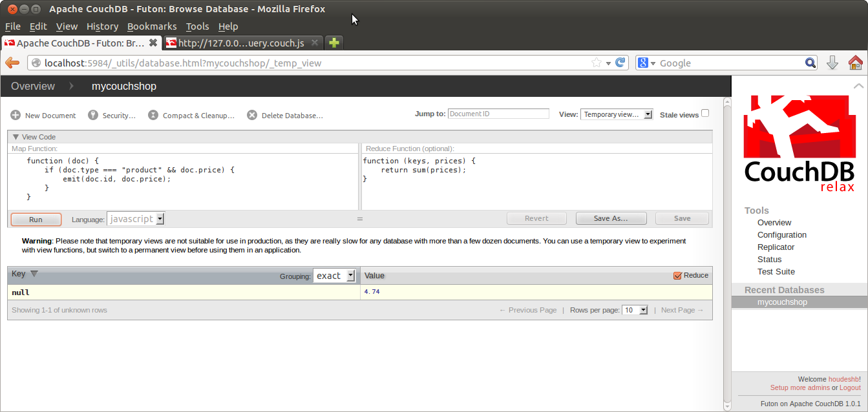Click the Save button
The height and width of the screenshot is (412, 868).
click(683, 218)
